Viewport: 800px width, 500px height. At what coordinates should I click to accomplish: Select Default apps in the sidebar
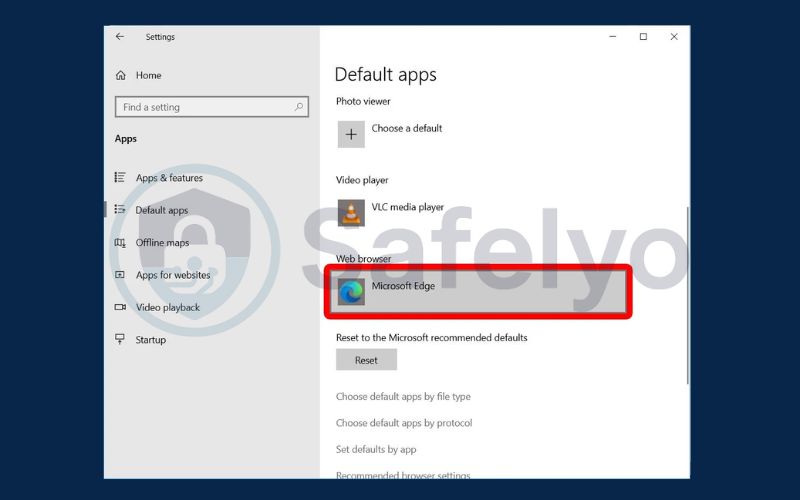click(162, 210)
